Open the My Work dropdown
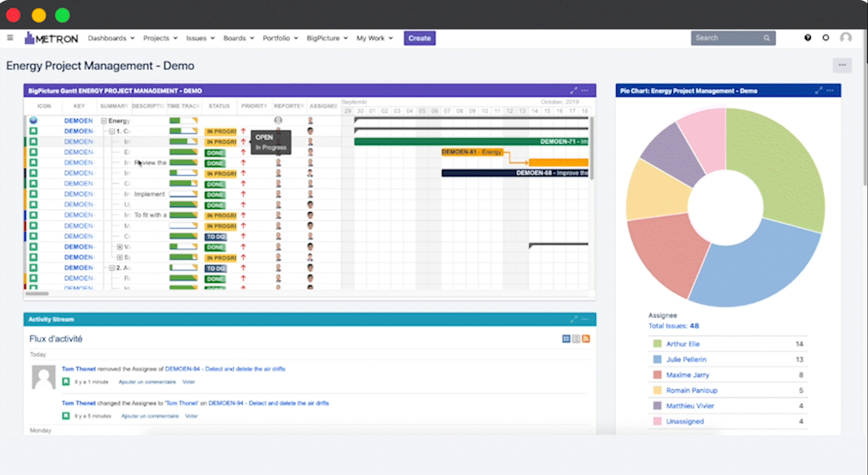This screenshot has width=868, height=475. (375, 38)
